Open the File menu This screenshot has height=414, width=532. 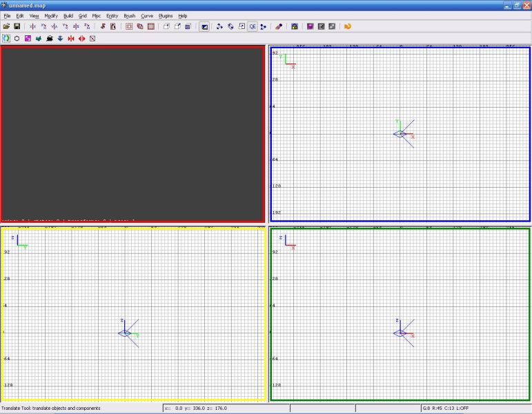7,15
